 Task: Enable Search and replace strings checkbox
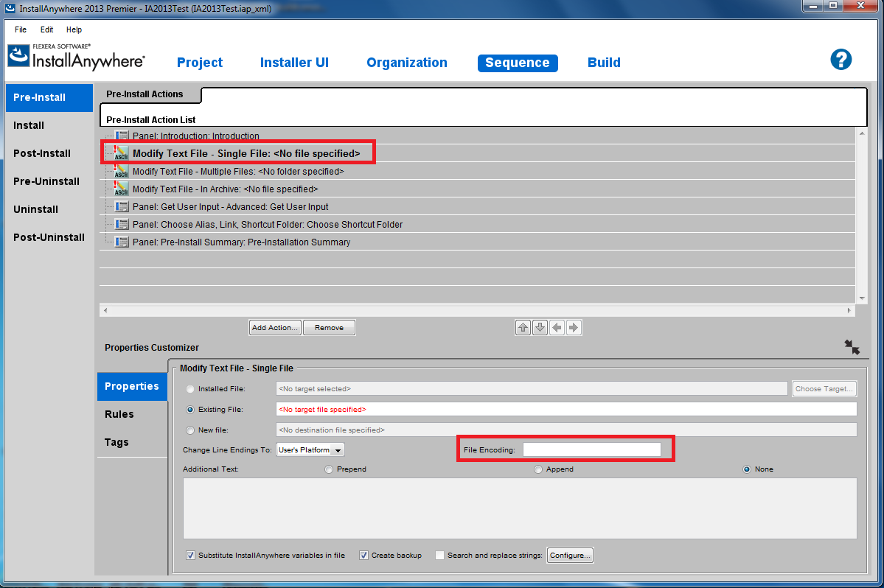click(439, 556)
